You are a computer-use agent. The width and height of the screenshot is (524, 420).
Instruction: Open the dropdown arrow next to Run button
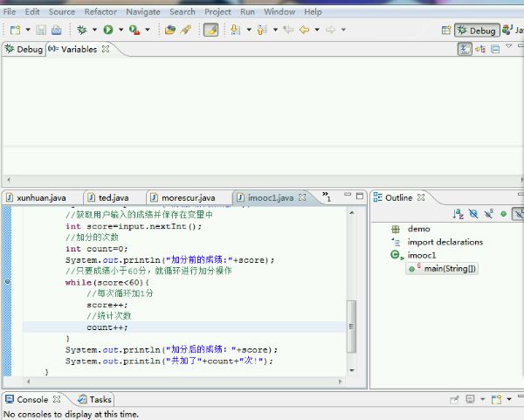[120, 30]
